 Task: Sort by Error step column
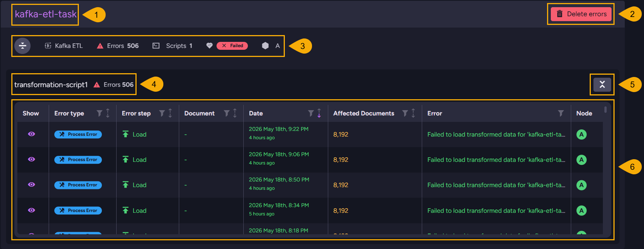click(170, 113)
